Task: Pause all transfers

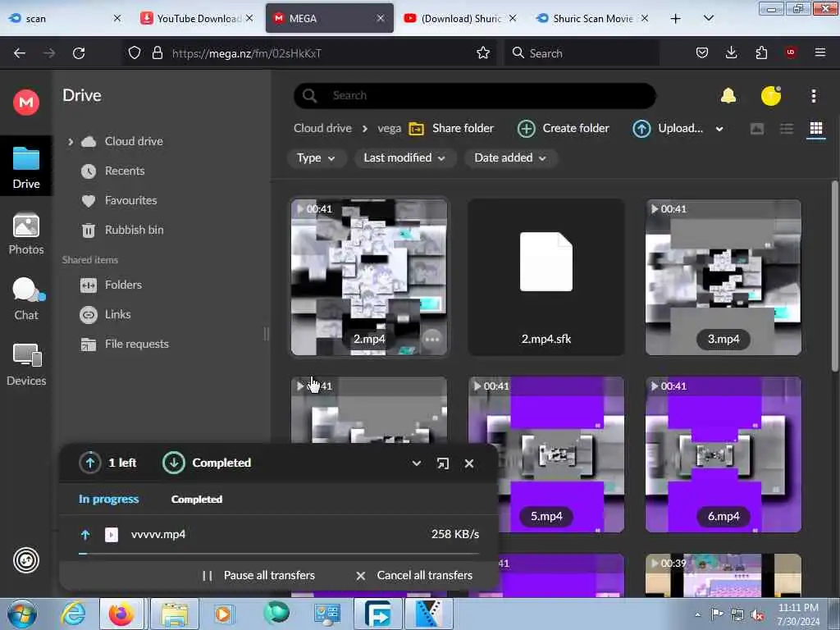Action: [x=258, y=575]
